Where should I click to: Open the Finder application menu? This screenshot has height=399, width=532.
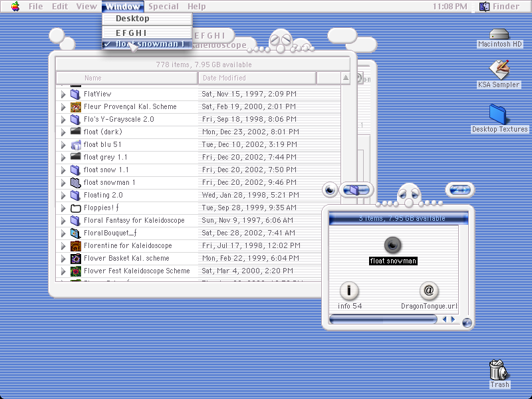click(x=499, y=7)
